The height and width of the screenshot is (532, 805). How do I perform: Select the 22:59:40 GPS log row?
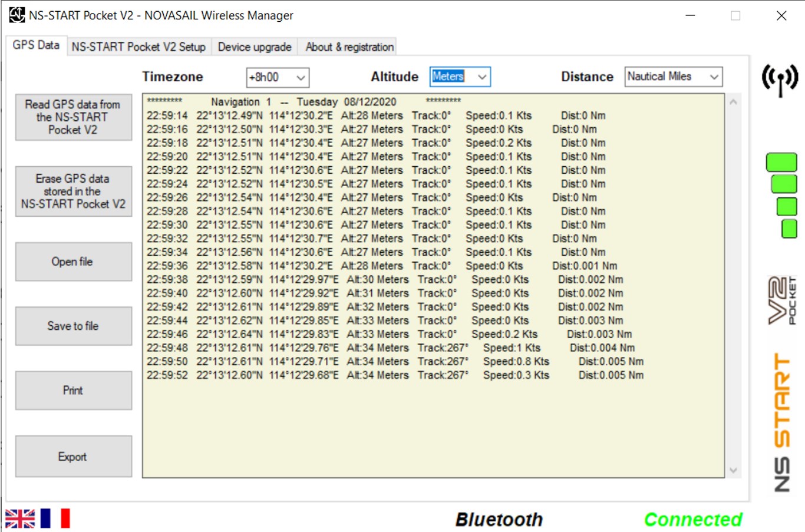pyautogui.click(x=385, y=293)
